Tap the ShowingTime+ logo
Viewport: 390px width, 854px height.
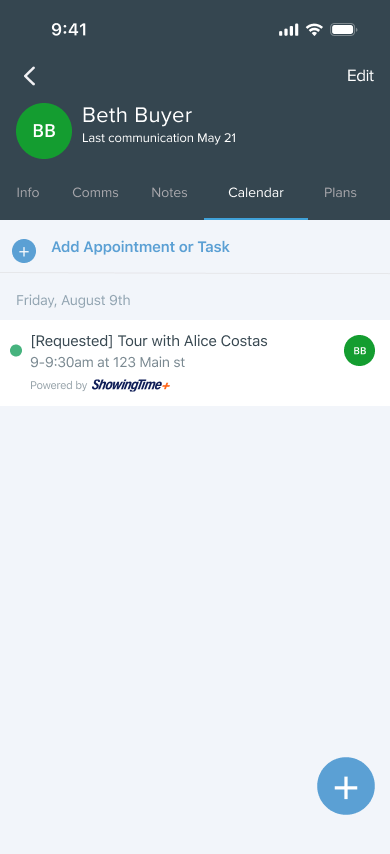[x=131, y=385]
